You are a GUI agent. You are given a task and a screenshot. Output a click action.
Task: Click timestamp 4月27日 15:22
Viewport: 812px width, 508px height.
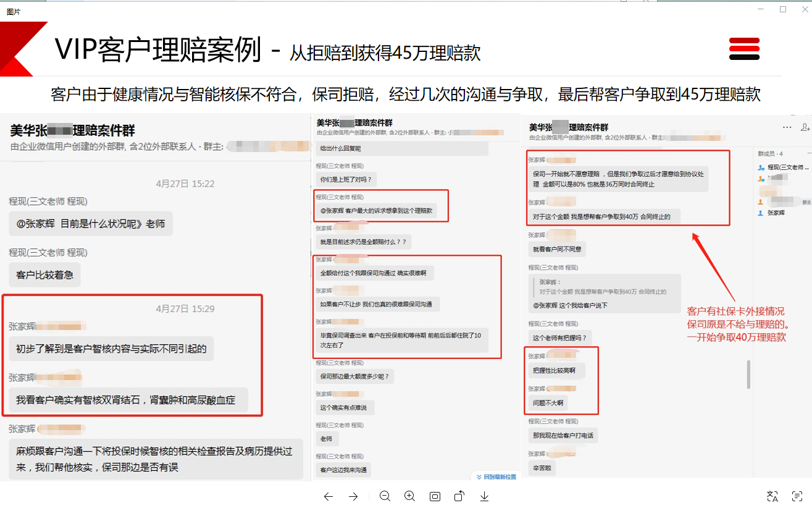point(185,184)
